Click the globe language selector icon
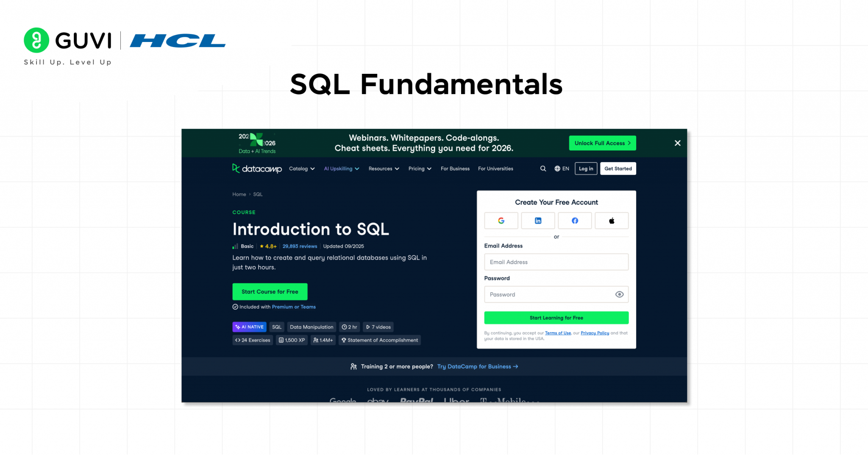Screen dimensions: 868x456 (557, 168)
